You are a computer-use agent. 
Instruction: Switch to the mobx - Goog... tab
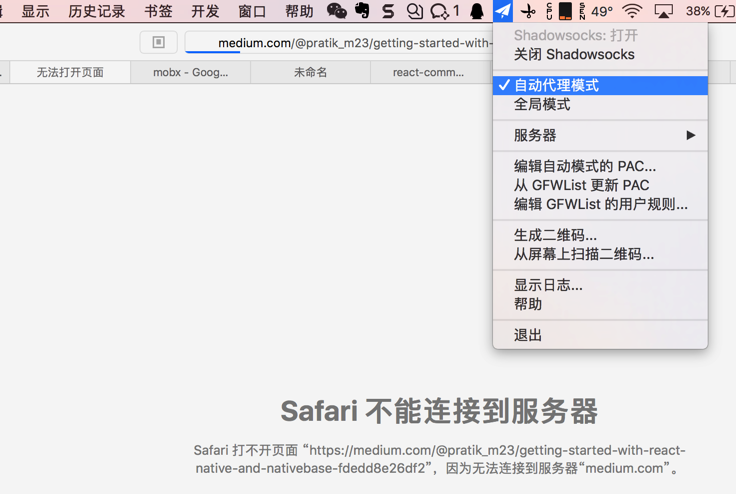[191, 72]
